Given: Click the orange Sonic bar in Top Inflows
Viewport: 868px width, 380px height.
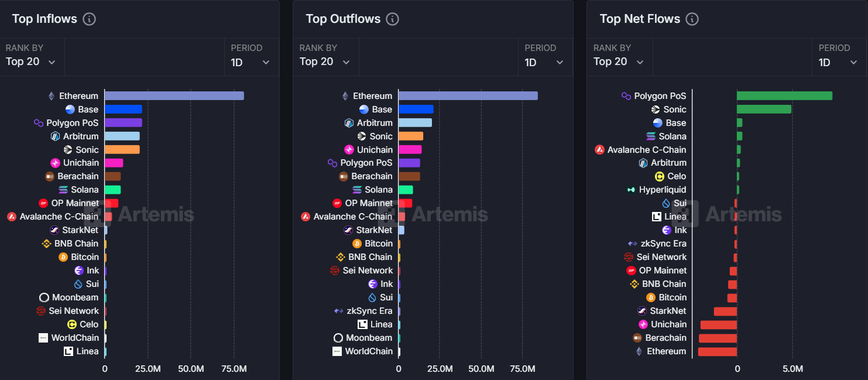Looking at the screenshot, I should click(x=122, y=150).
